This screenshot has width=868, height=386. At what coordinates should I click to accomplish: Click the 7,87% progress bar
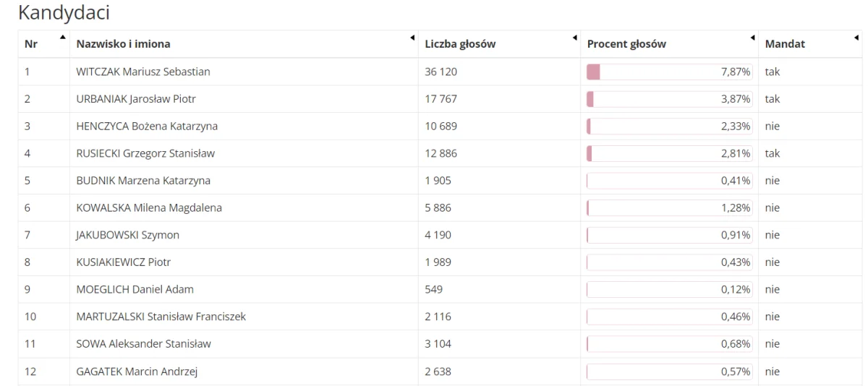point(669,72)
